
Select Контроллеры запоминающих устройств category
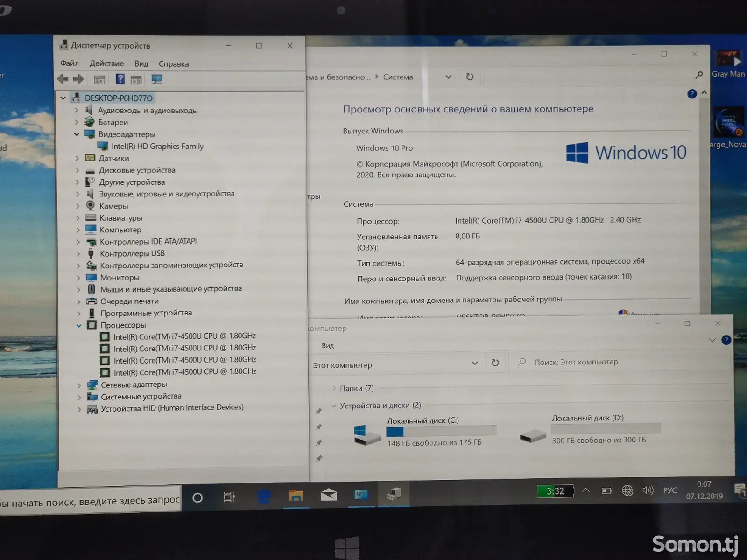pos(171,265)
